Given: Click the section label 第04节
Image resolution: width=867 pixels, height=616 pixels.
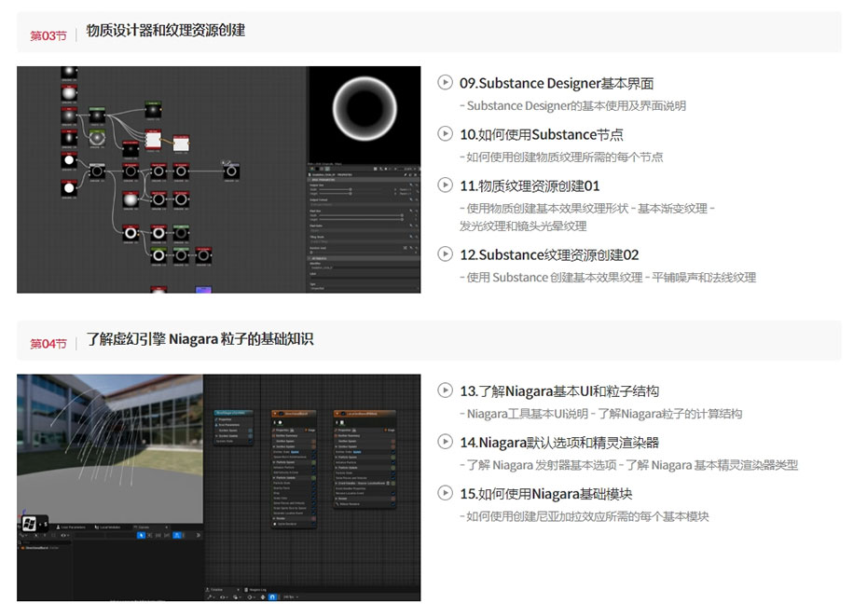Looking at the screenshot, I should coord(48,344).
